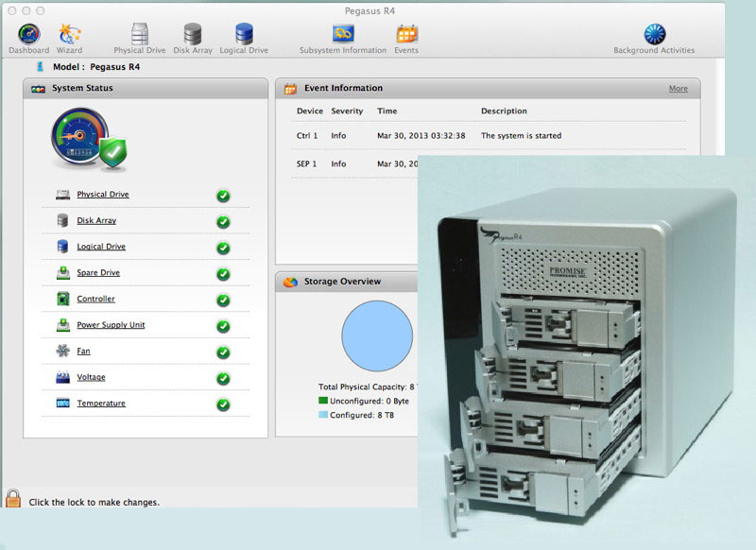Open the Power Supply Unit link
This screenshot has height=550, width=756.
[111, 324]
